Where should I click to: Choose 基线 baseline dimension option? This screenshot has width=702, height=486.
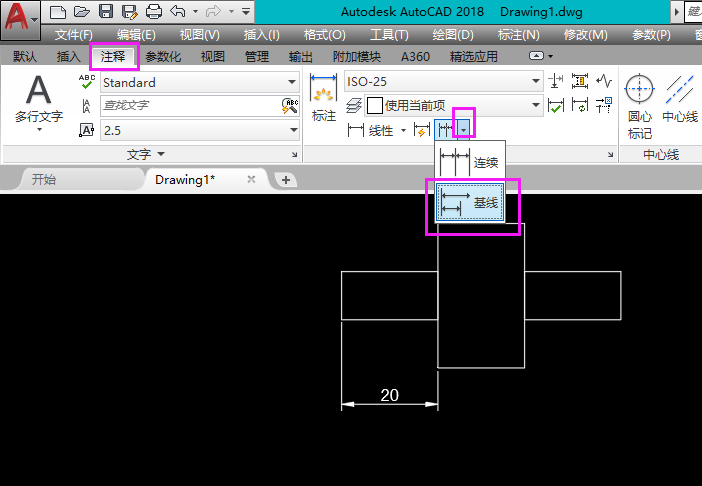pos(470,202)
